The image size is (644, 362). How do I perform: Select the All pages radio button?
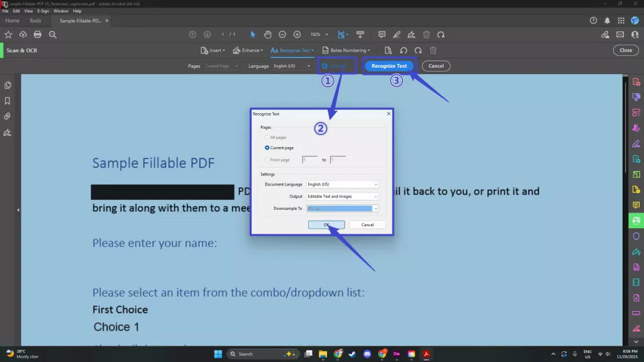pos(267,138)
